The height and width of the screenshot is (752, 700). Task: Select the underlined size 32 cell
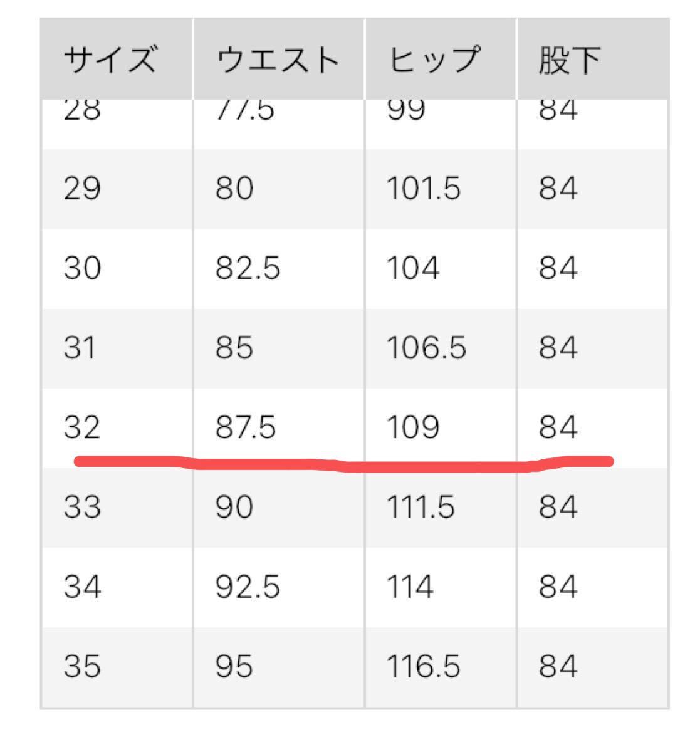pos(81,427)
